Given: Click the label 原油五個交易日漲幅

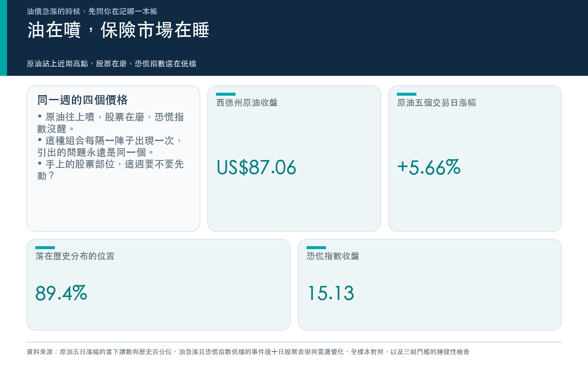Looking at the screenshot, I should [x=436, y=103].
